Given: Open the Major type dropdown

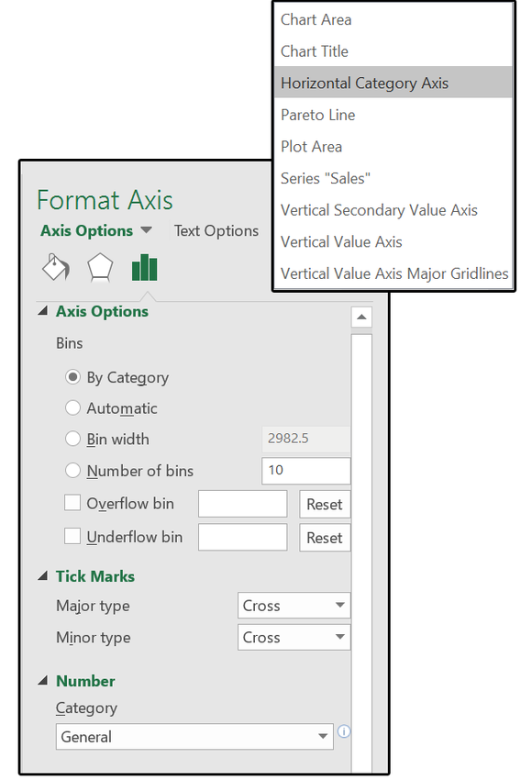Looking at the screenshot, I should tap(294, 606).
